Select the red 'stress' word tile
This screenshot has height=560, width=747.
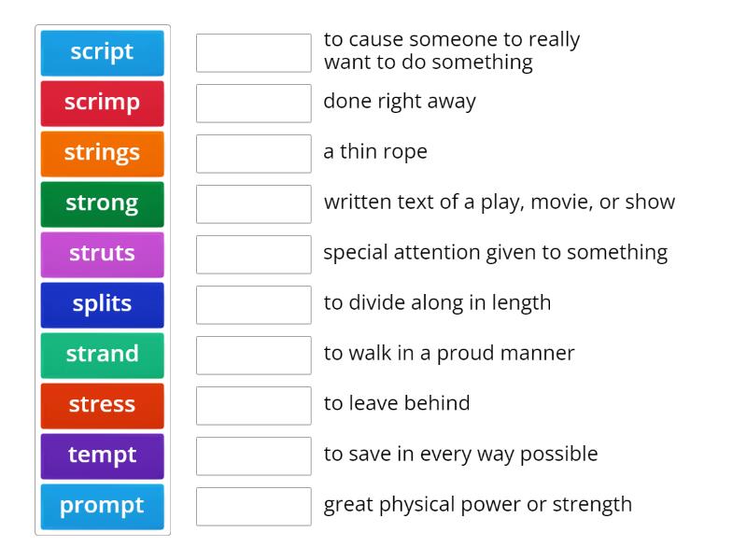point(102,405)
